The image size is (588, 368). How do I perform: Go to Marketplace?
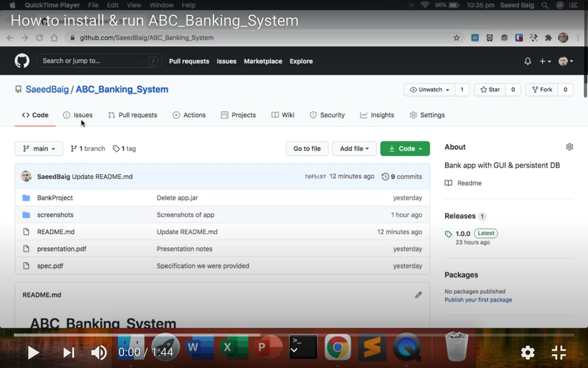click(263, 61)
